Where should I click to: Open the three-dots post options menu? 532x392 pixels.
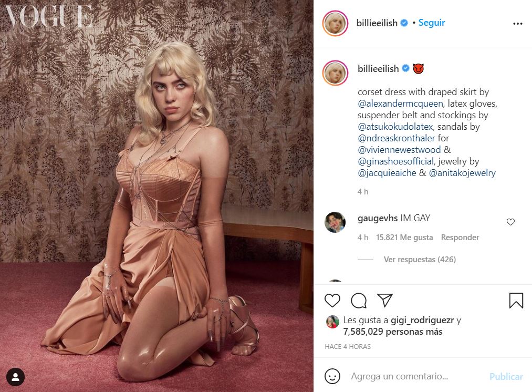[x=517, y=24]
